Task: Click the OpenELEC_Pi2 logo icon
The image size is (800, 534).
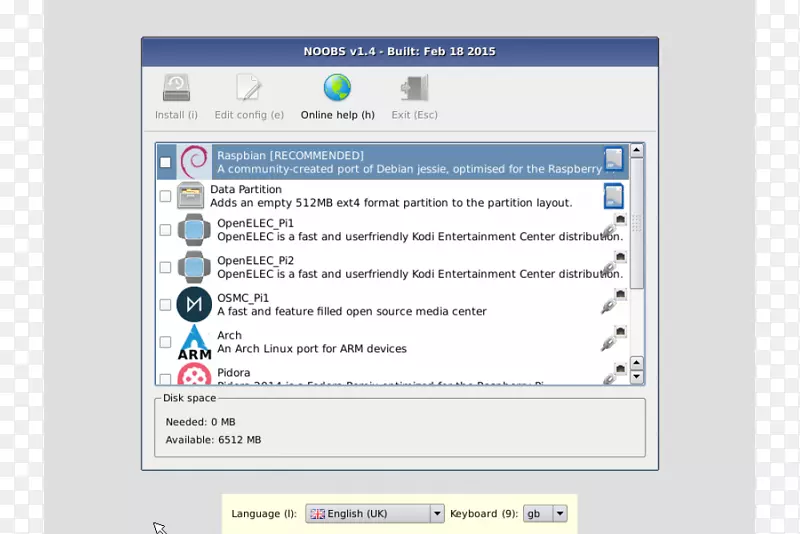Action: (x=194, y=267)
